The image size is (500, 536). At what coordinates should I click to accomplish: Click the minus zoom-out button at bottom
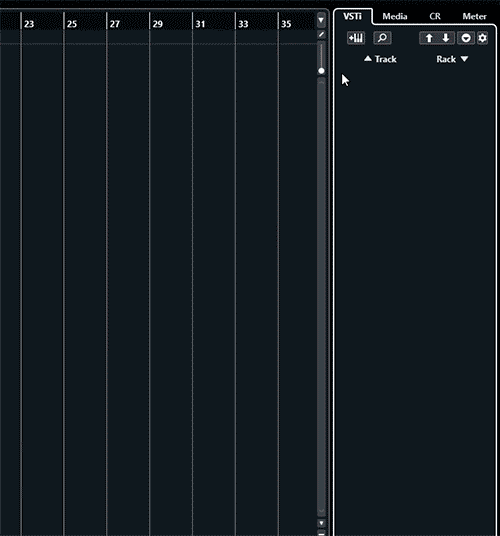(321, 533)
